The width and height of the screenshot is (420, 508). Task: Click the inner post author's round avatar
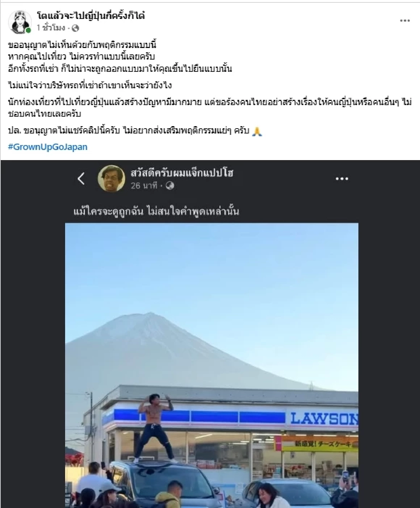click(111, 179)
